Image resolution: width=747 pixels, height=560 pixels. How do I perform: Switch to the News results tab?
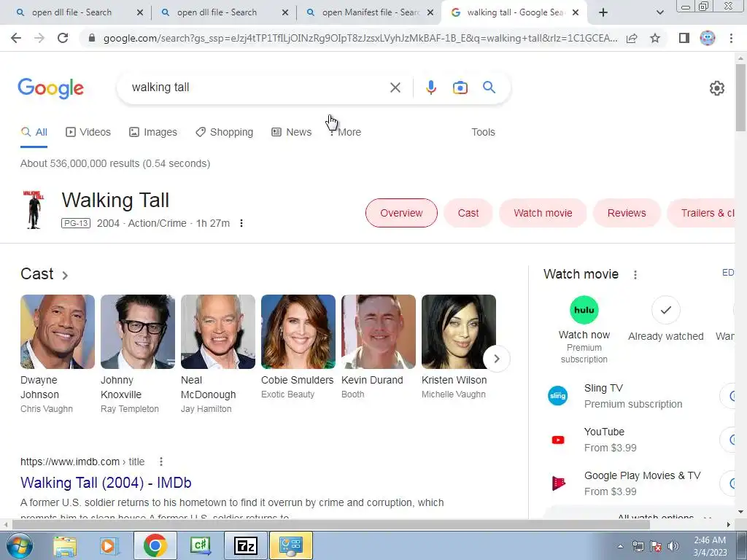292,132
